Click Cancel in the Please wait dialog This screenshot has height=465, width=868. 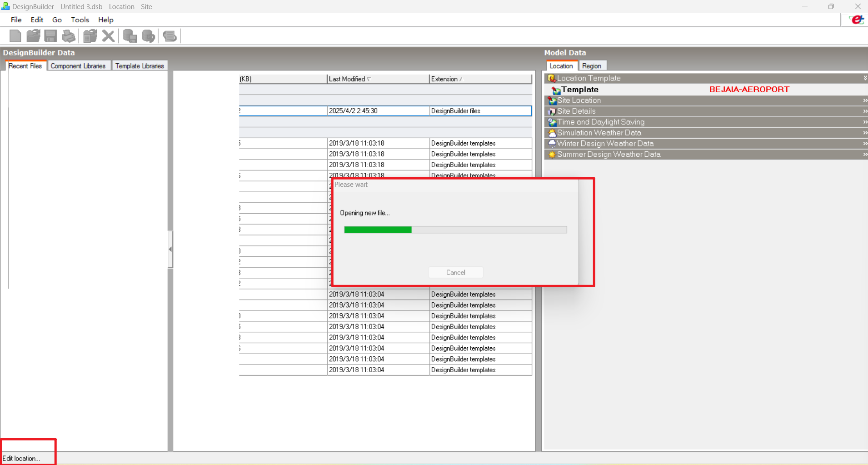tap(456, 272)
